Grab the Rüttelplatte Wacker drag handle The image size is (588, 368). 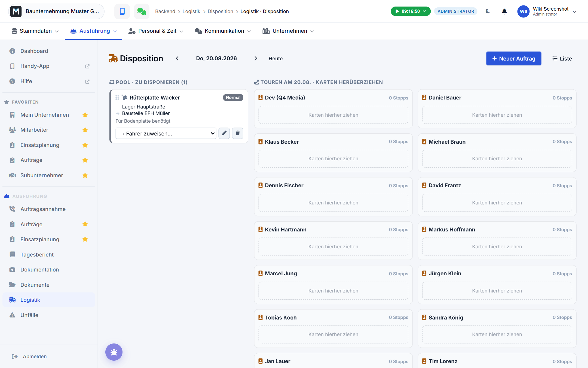[x=117, y=98]
